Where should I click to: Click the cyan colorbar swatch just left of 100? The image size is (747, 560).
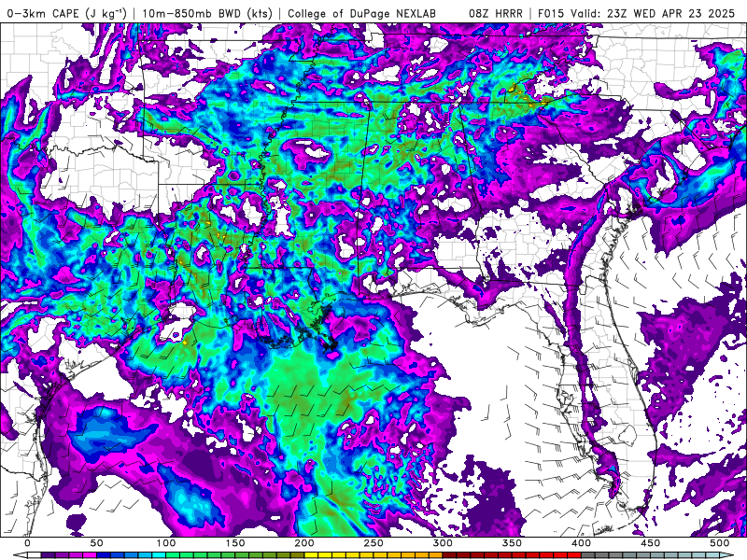(159, 554)
